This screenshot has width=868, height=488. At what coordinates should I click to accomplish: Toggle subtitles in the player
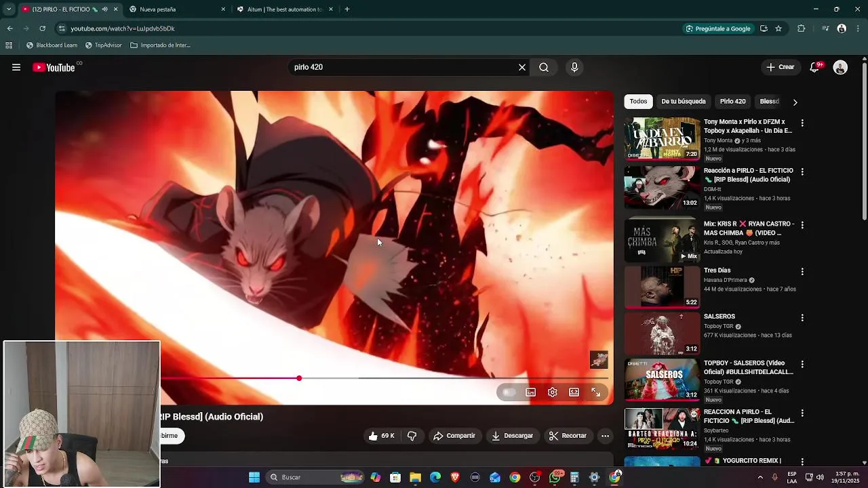click(531, 392)
